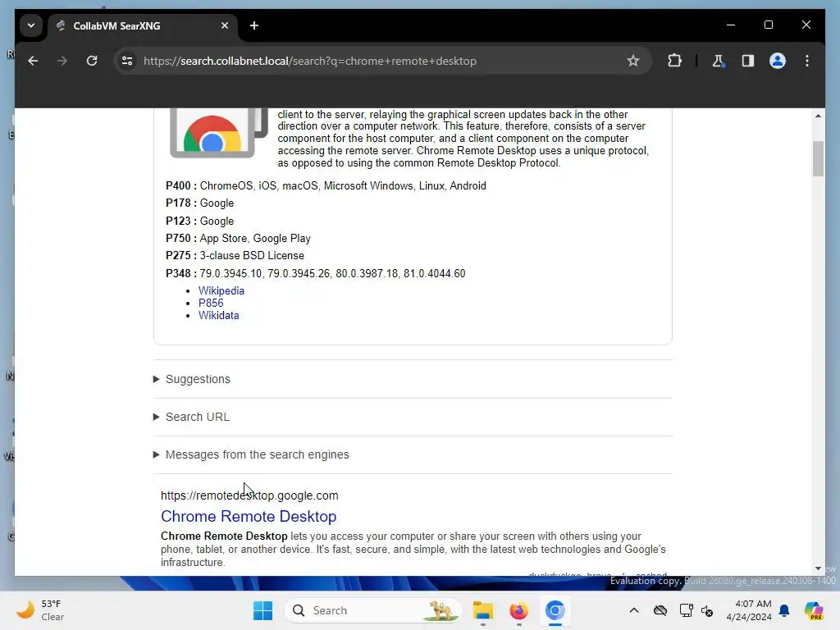Click the Chrome Remote Desktop logo image
The width and height of the screenshot is (840, 630).
(x=218, y=134)
